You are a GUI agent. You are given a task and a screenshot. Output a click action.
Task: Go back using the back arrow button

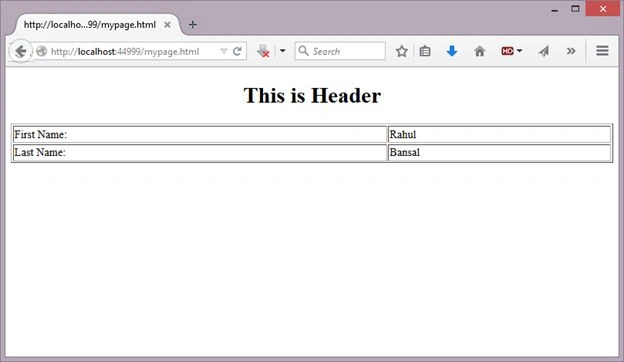click(20, 51)
